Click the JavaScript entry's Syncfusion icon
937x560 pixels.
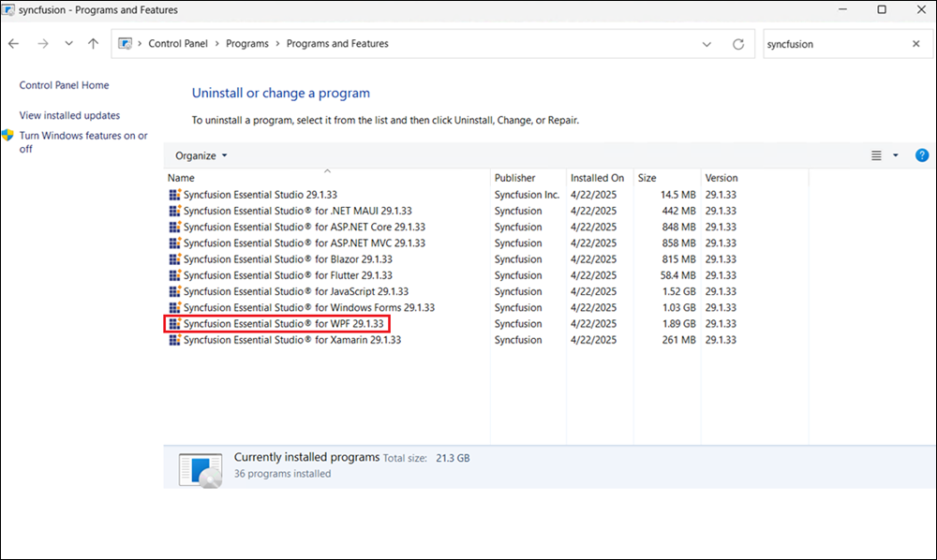[174, 291]
